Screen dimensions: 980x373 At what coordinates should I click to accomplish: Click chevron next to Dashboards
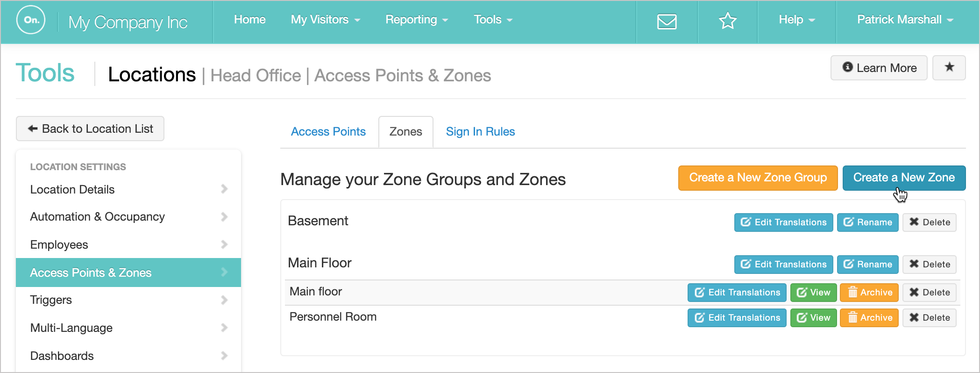click(x=224, y=356)
